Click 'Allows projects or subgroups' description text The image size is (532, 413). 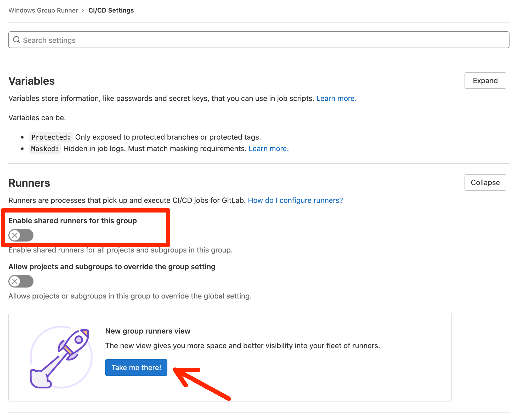pyautogui.click(x=130, y=296)
